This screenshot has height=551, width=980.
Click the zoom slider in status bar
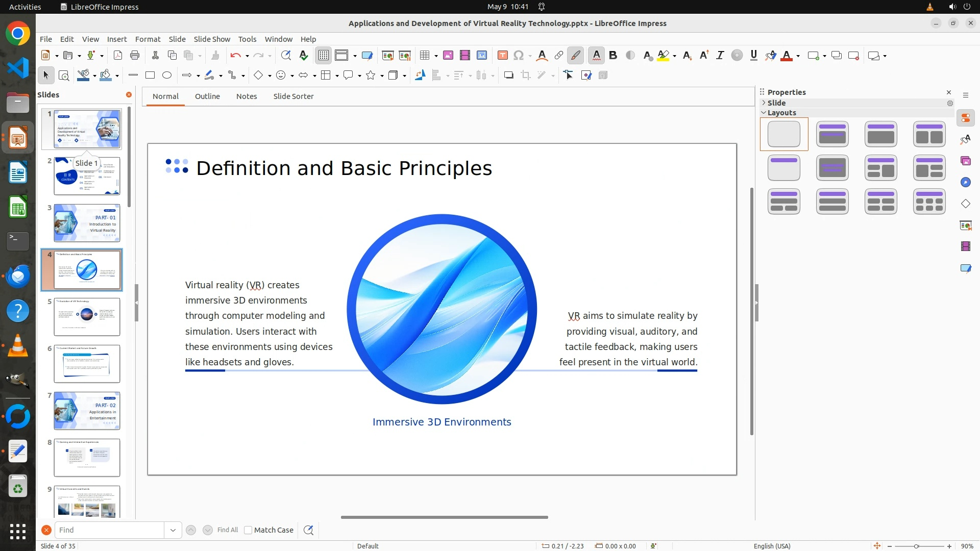(x=916, y=546)
